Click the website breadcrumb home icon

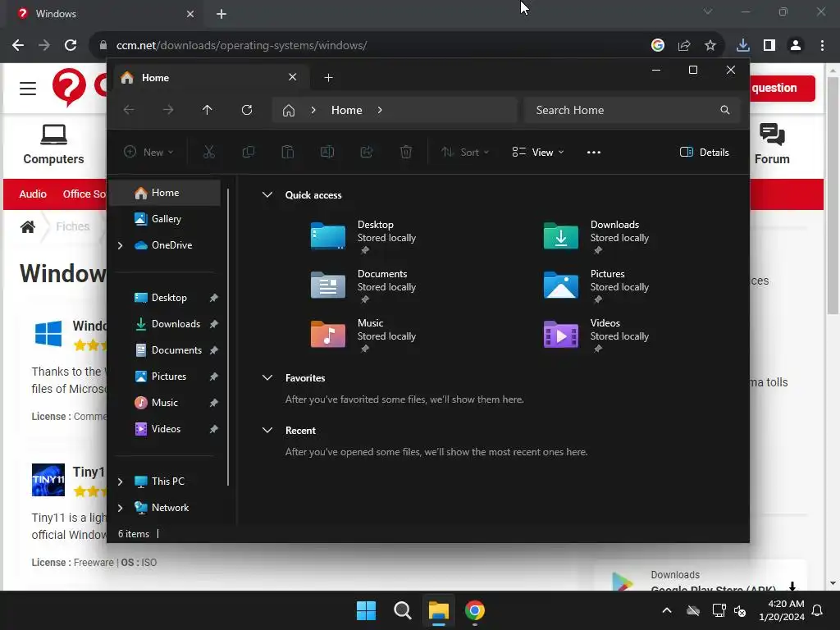tap(28, 226)
